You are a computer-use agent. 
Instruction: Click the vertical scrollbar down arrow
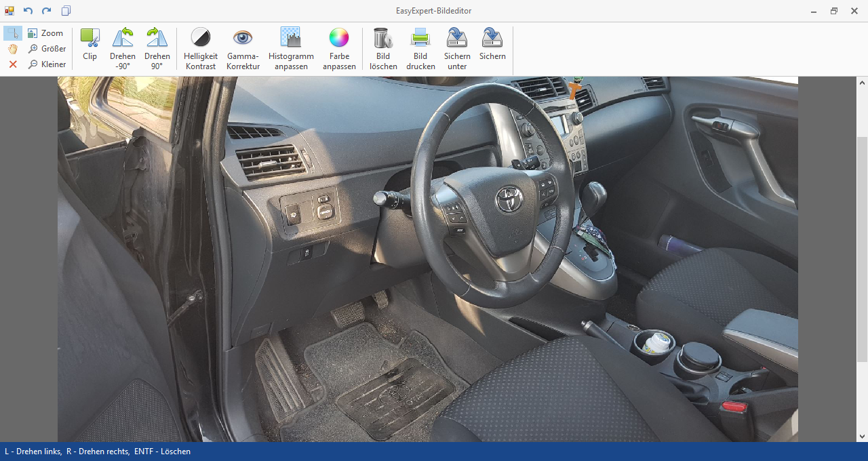pyautogui.click(x=863, y=437)
